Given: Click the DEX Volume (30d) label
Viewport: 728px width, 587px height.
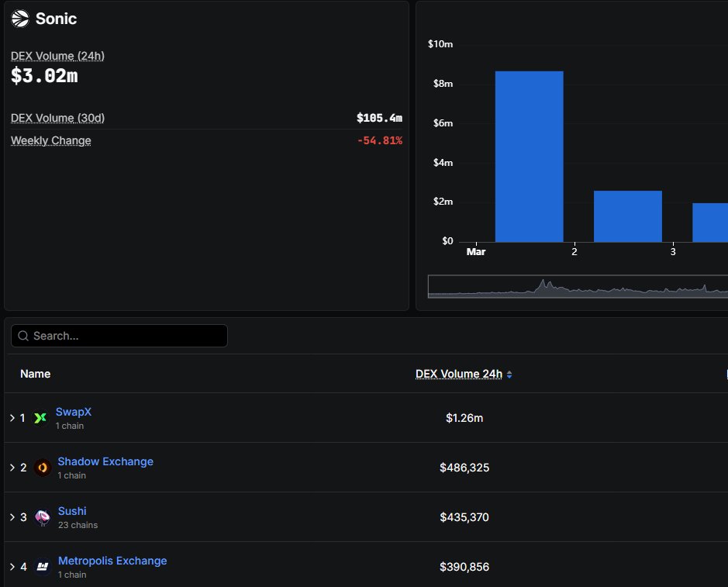Looking at the screenshot, I should tap(57, 118).
